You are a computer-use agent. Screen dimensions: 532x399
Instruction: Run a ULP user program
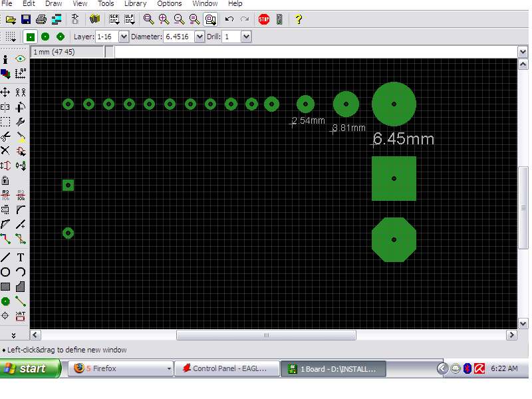tap(129, 19)
